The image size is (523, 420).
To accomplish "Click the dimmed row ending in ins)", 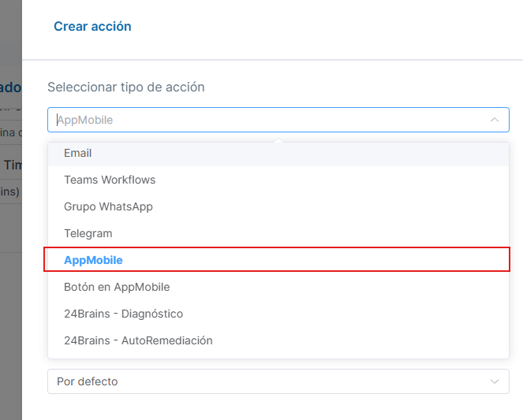I will pyautogui.click(x=9, y=191).
